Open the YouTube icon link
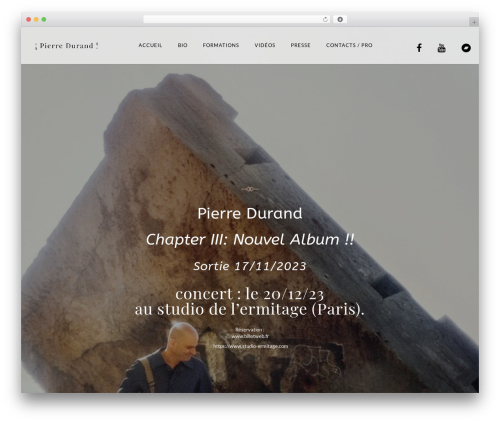Viewport: 500px width, 423px height. 441,48
